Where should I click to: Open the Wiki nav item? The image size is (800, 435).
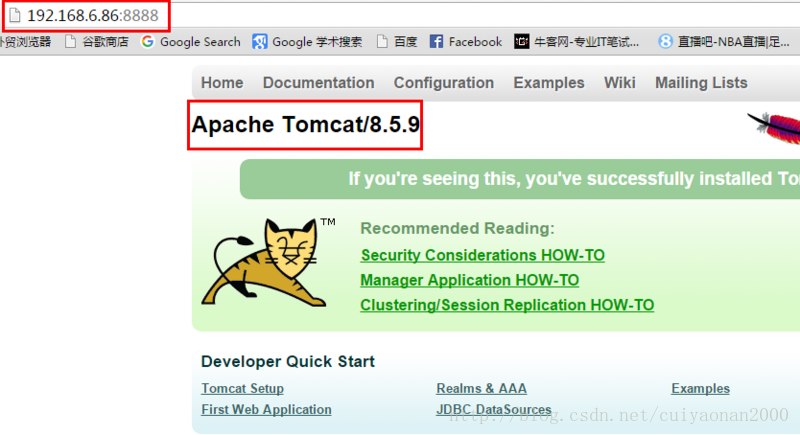[619, 83]
